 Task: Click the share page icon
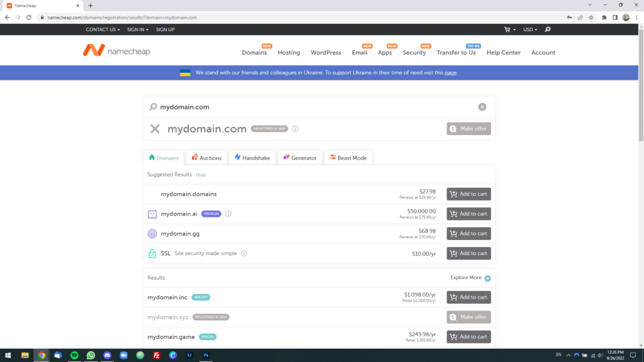pos(580,18)
